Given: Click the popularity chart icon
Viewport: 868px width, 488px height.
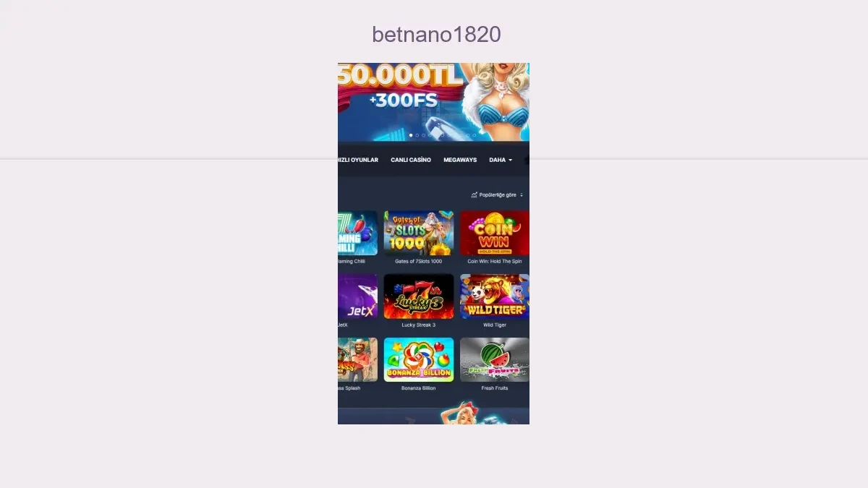Looking at the screenshot, I should tap(474, 195).
